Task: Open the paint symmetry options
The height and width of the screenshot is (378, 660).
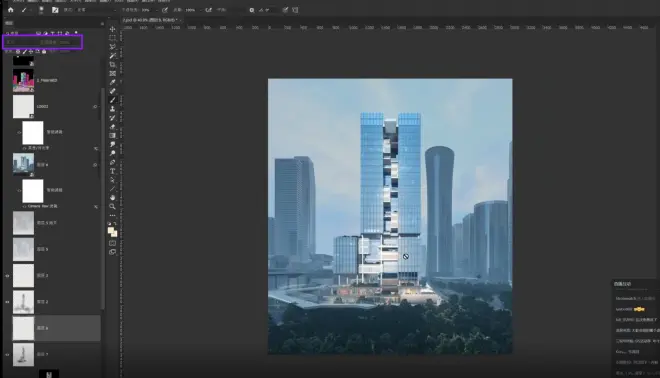Action: click(x=295, y=10)
